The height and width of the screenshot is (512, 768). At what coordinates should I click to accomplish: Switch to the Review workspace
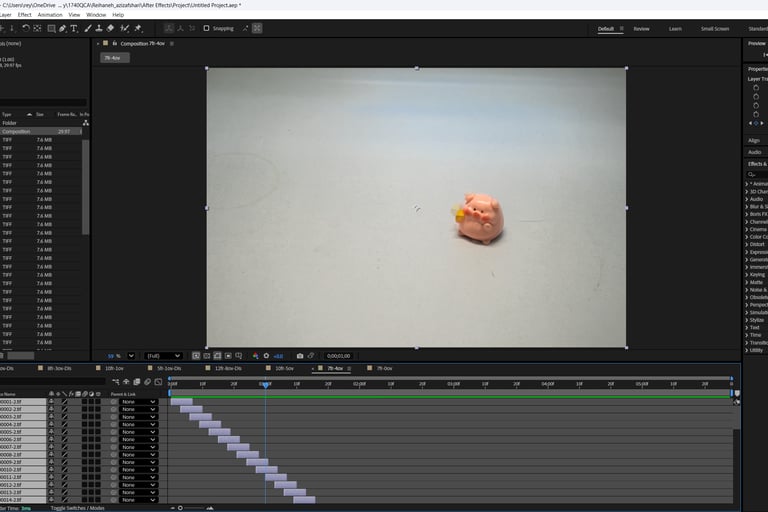pyautogui.click(x=641, y=29)
